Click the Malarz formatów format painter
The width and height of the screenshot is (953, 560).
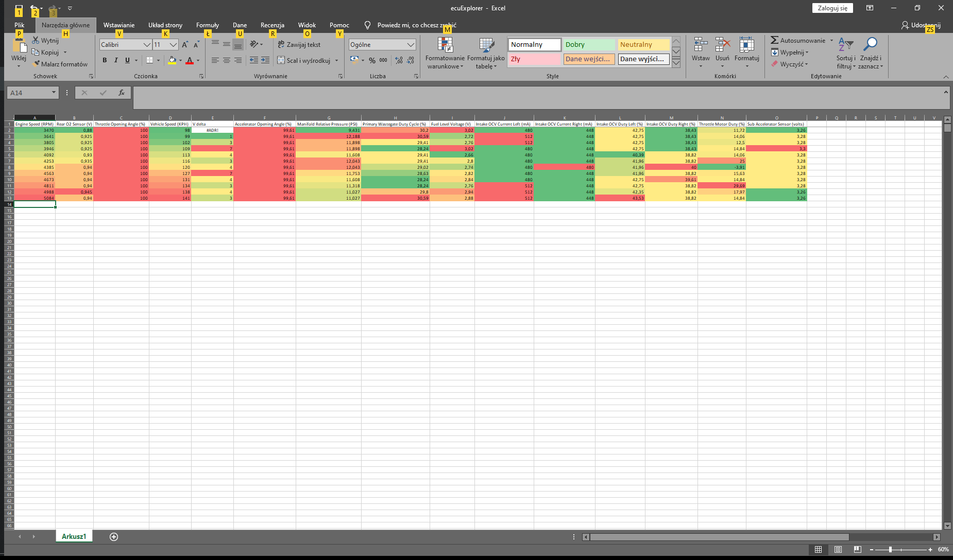[x=60, y=64]
